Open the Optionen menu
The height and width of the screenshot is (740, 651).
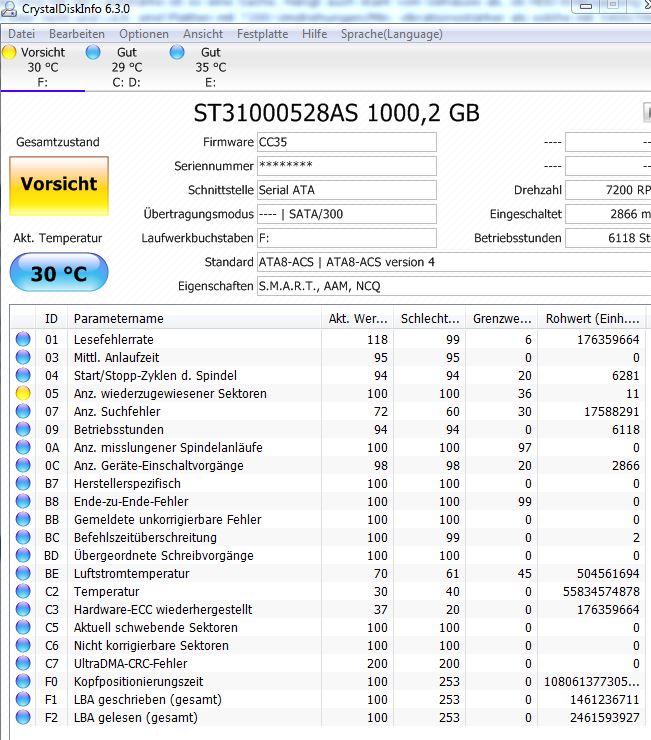click(x=144, y=34)
